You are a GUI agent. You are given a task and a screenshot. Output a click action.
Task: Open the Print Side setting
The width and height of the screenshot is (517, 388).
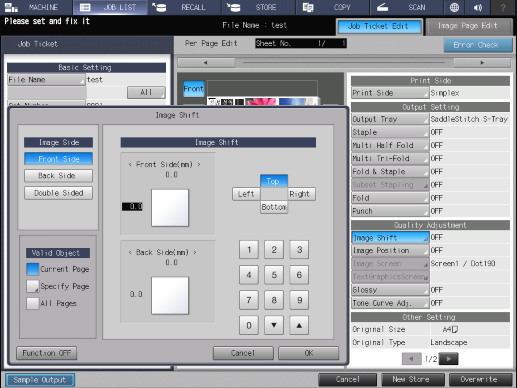(x=390, y=93)
